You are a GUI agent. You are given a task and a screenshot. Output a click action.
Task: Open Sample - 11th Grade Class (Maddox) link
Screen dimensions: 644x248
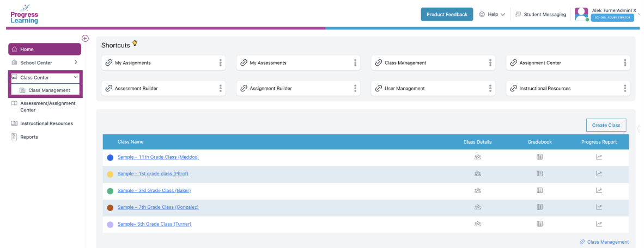pyautogui.click(x=158, y=157)
